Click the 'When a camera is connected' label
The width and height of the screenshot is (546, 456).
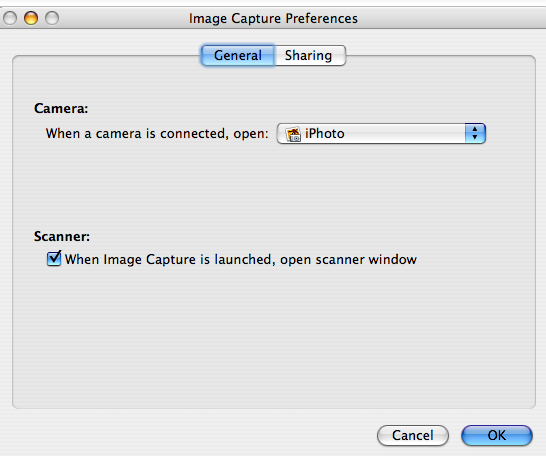[x=157, y=134]
